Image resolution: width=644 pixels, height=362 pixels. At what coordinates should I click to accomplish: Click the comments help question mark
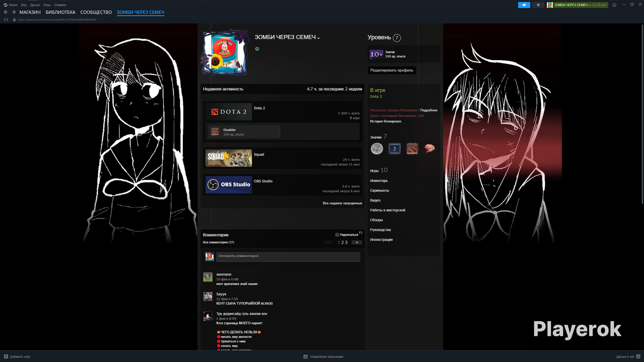pyautogui.click(x=361, y=233)
